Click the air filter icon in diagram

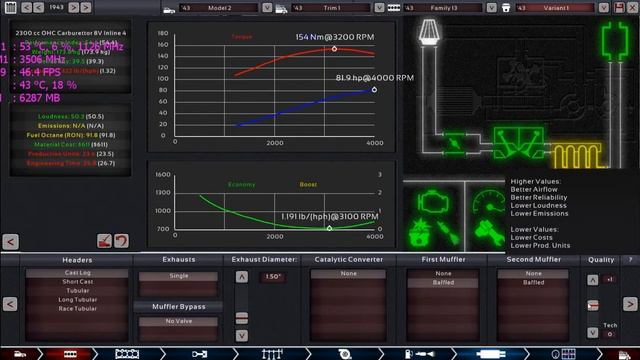tap(428, 31)
